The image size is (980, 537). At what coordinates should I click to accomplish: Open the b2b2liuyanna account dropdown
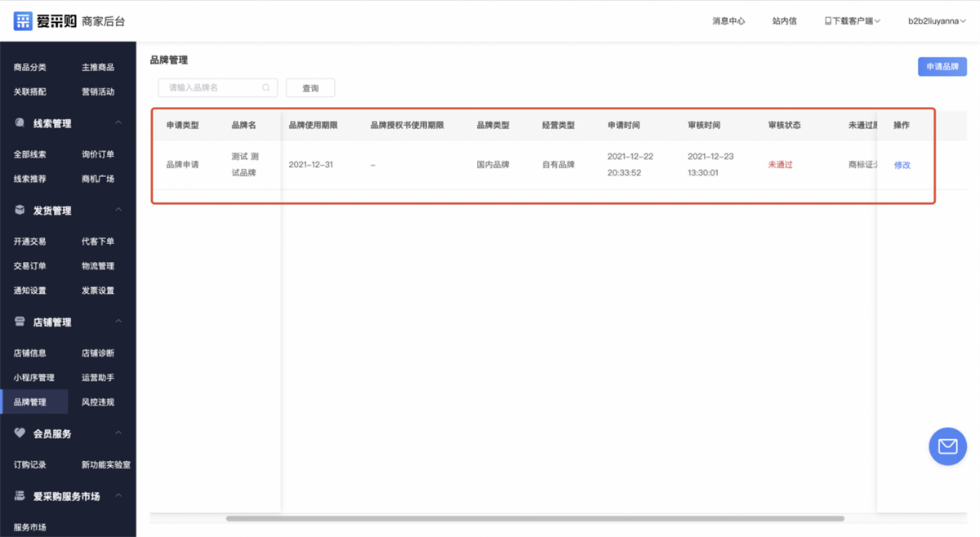pyautogui.click(x=938, y=21)
